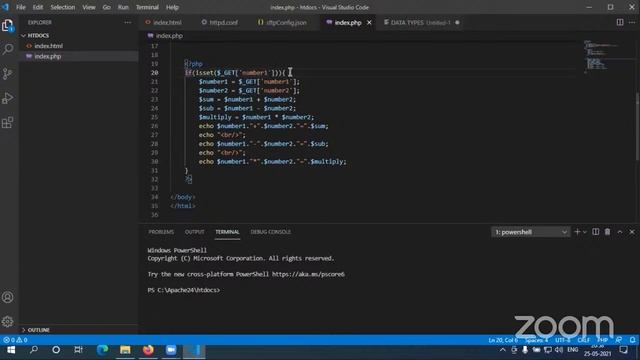Screen dimensions: 640x360
Task: Open the Go menu
Action: pyautogui.click(x=107, y=7)
